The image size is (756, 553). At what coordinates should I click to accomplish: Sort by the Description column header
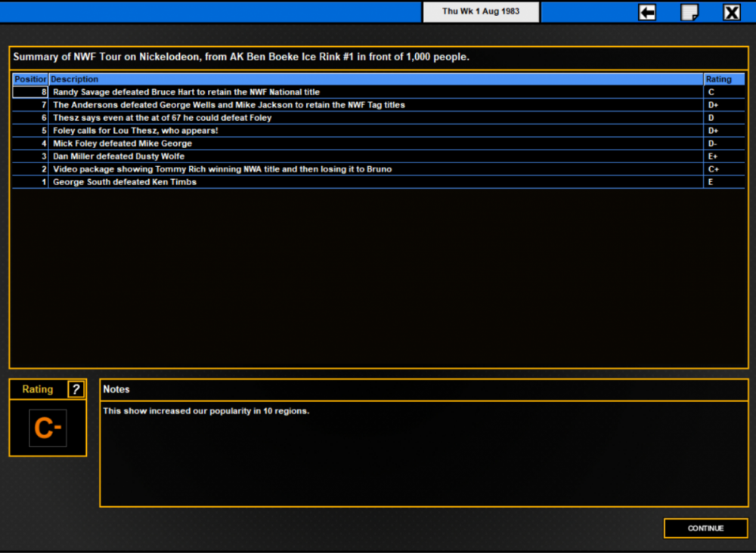pyautogui.click(x=376, y=79)
